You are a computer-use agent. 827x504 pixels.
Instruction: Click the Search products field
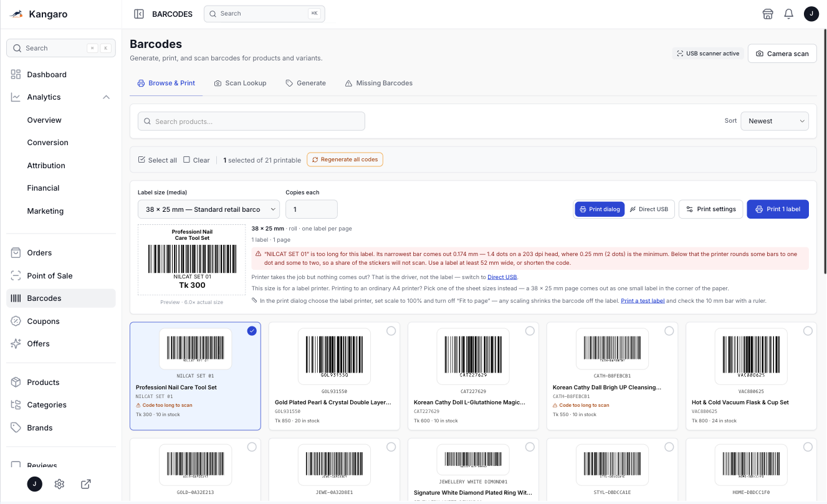[x=251, y=121]
